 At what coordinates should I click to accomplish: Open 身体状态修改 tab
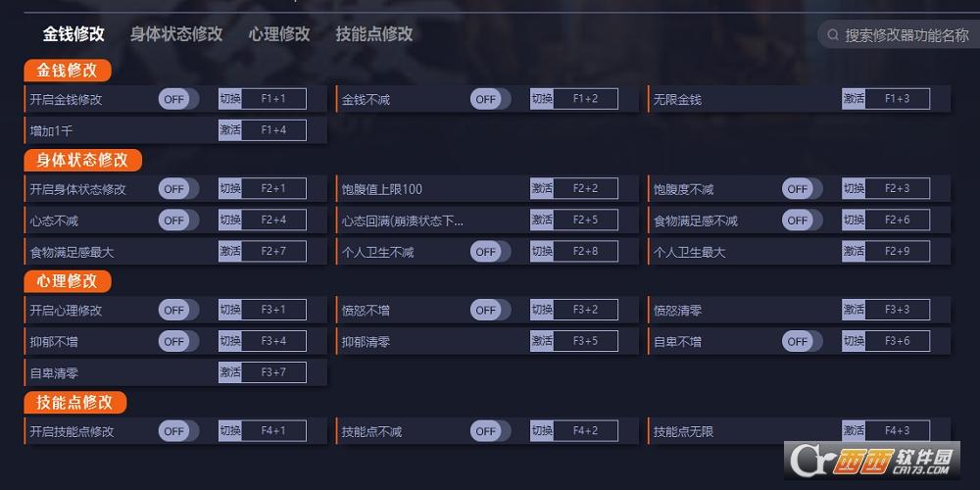click(176, 34)
